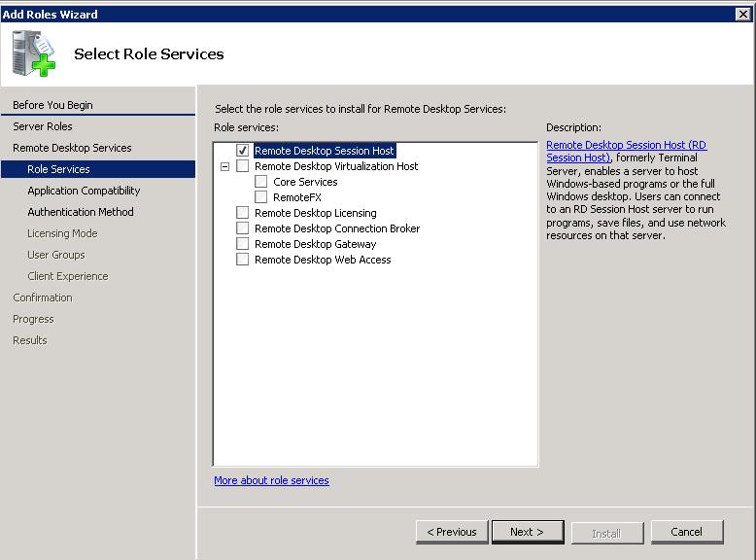Check Remote Desktop Gateway checkbox
The image size is (756, 560).
pos(243,244)
